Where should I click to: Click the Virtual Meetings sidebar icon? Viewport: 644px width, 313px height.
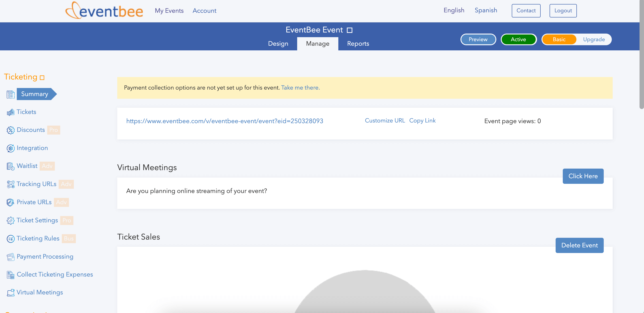[x=10, y=292]
